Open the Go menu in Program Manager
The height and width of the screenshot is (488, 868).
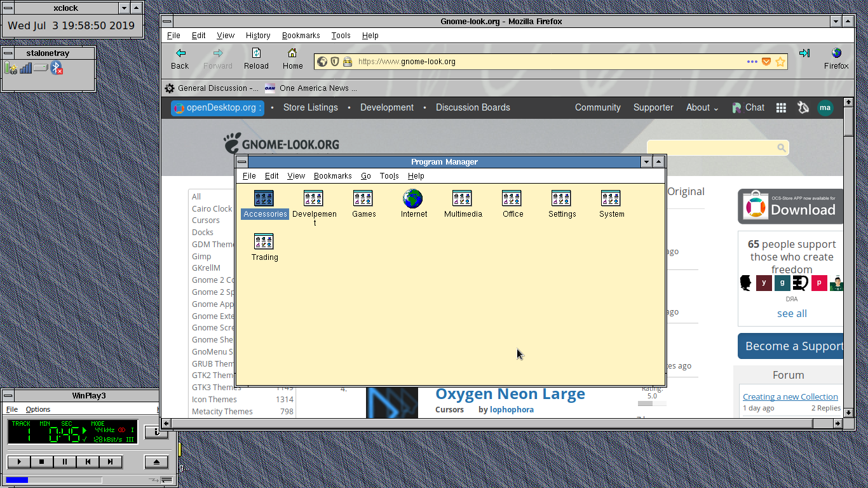[366, 176]
